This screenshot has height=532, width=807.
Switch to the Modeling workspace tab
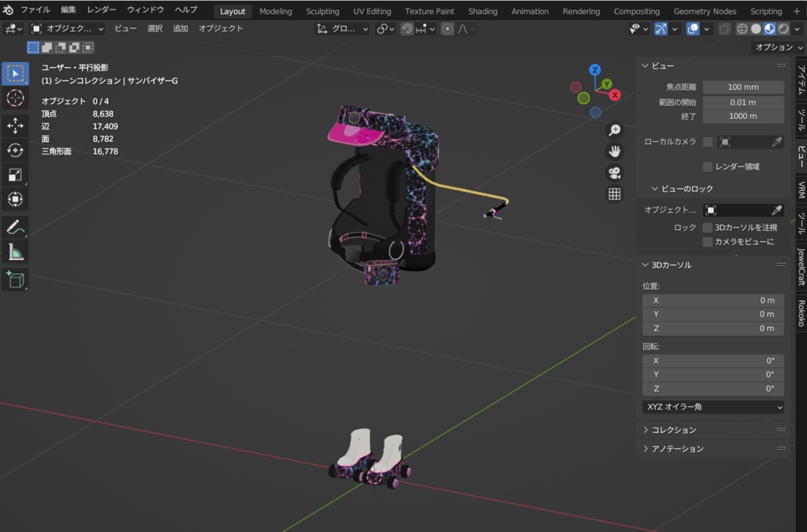pyautogui.click(x=275, y=11)
